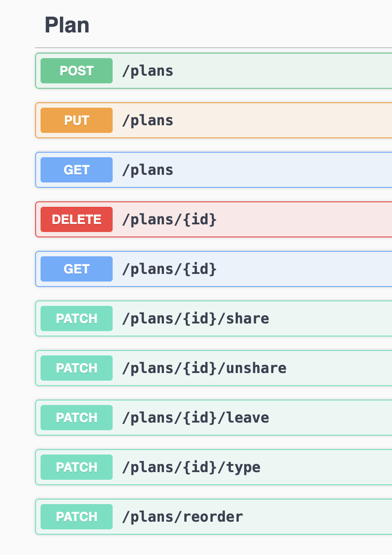Open the /plans/{id}/leave path text
The height and width of the screenshot is (555, 392).
click(x=196, y=418)
